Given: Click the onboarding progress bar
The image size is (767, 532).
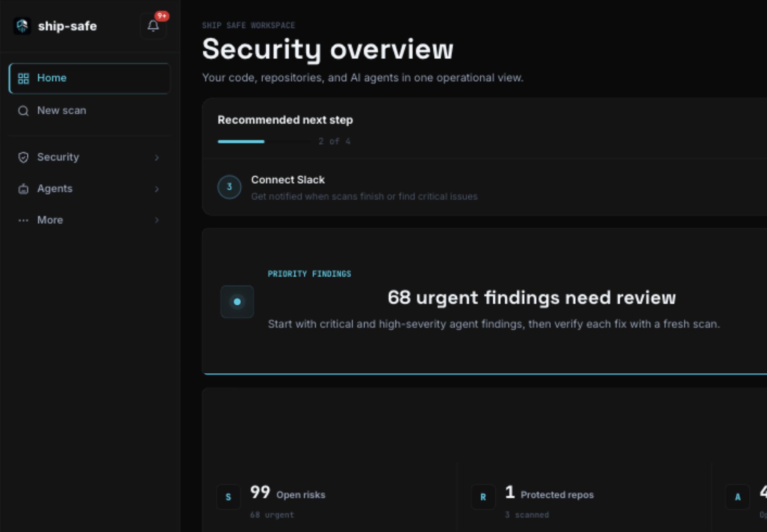Looking at the screenshot, I should (264, 141).
